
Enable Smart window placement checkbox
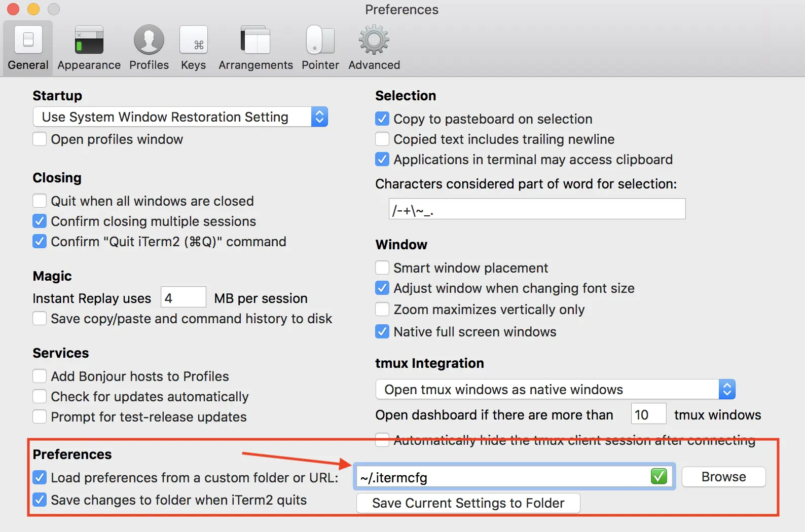[x=382, y=268]
